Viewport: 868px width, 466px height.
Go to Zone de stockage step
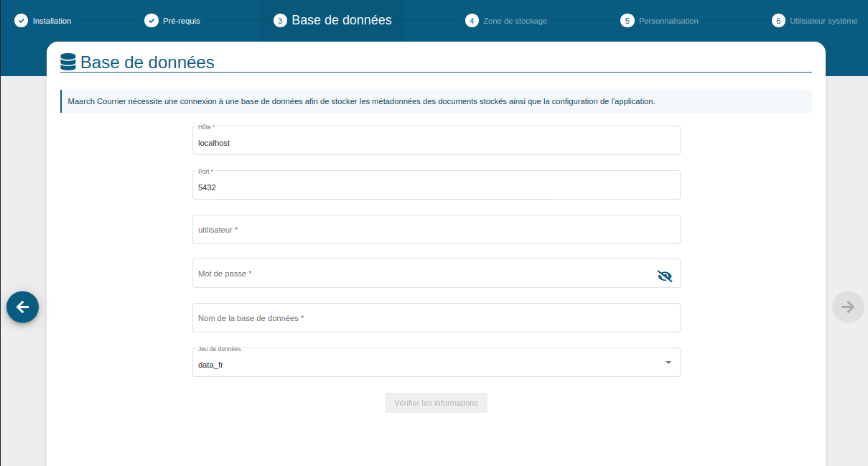point(515,21)
